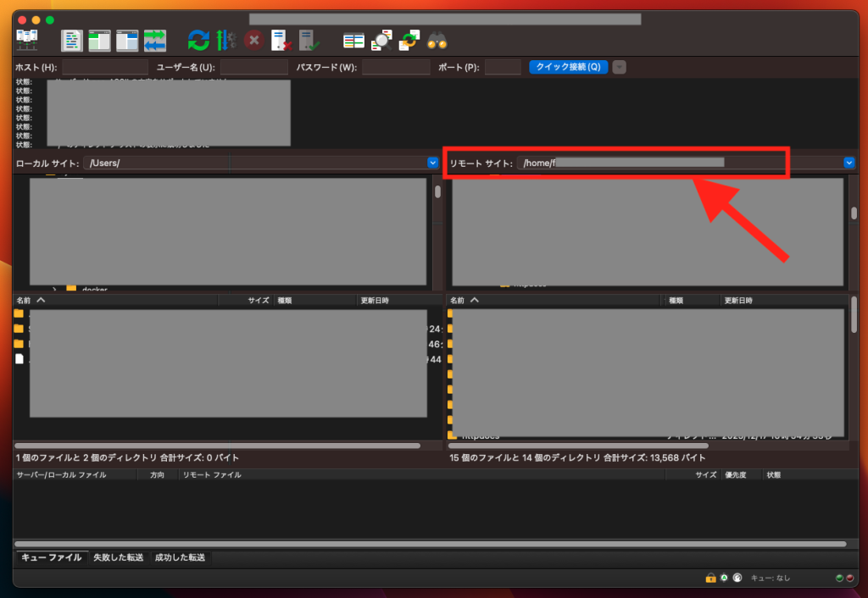Switch to the 成功した転送 tab

pos(180,557)
